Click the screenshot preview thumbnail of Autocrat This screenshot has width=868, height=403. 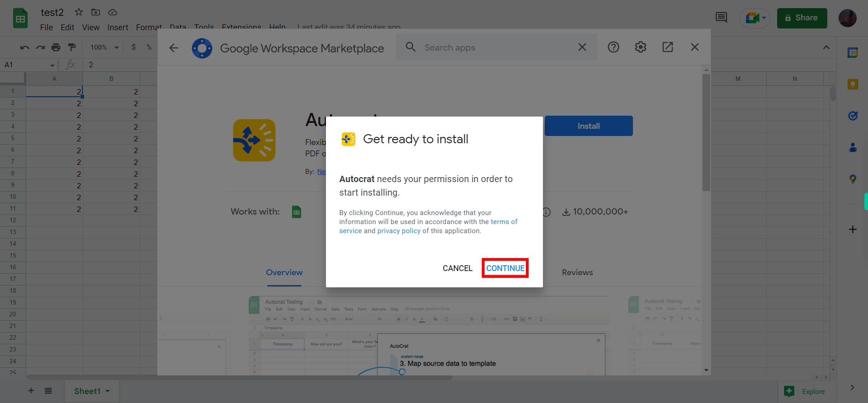pyautogui.click(x=429, y=336)
